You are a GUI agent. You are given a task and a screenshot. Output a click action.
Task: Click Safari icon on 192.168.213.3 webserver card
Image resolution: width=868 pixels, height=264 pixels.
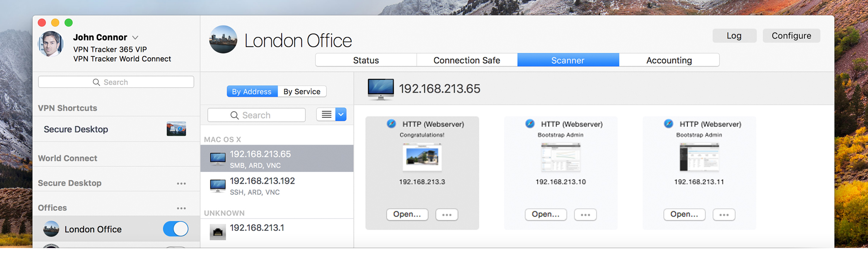pos(391,124)
